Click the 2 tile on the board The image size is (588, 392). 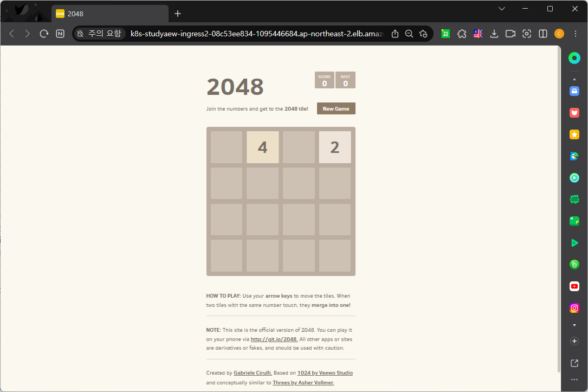coord(335,147)
